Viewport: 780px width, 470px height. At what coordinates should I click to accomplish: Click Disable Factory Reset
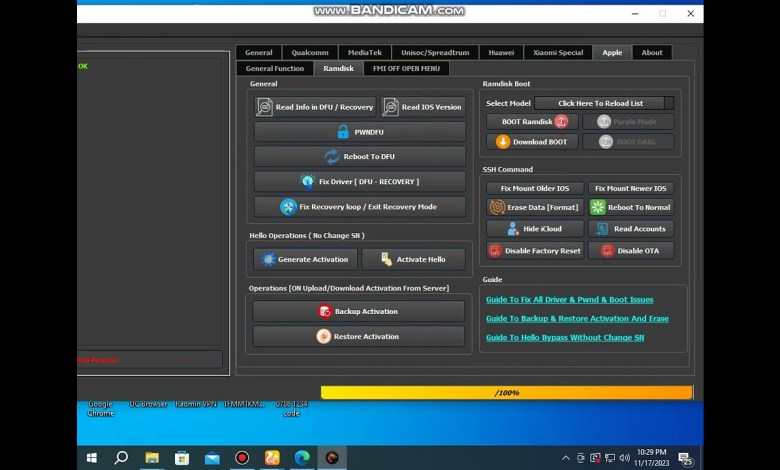533,251
